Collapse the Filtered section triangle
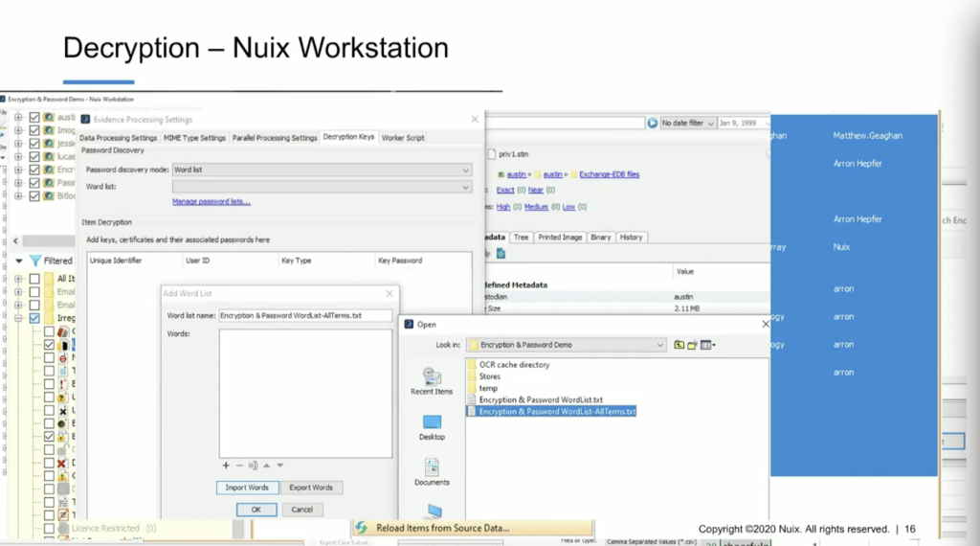 (19, 261)
